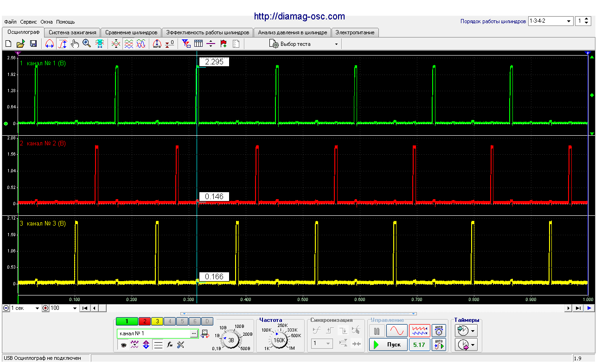Viewport: 601px width, 364px height.
Task: Save recording with the floppy disk icon
Action: click(33, 44)
